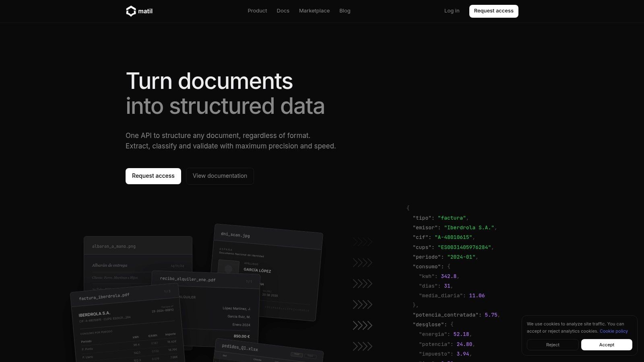Click the JSON "emisor" line

pos(455,228)
